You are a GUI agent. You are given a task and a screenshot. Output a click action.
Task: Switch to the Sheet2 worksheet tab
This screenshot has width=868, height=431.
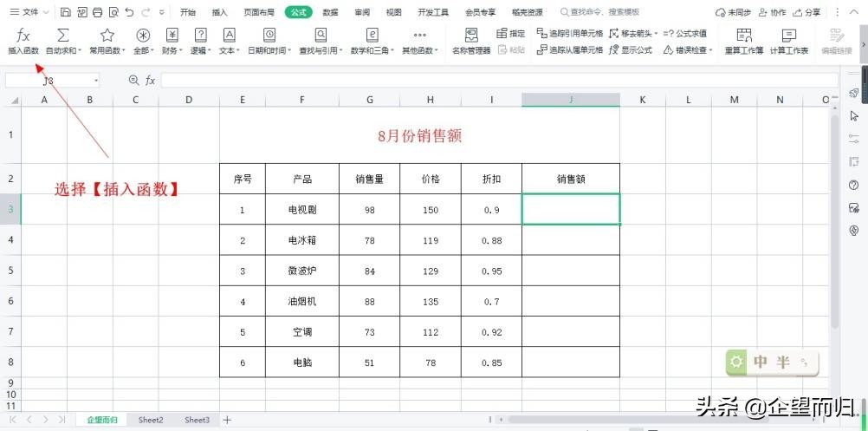(151, 420)
